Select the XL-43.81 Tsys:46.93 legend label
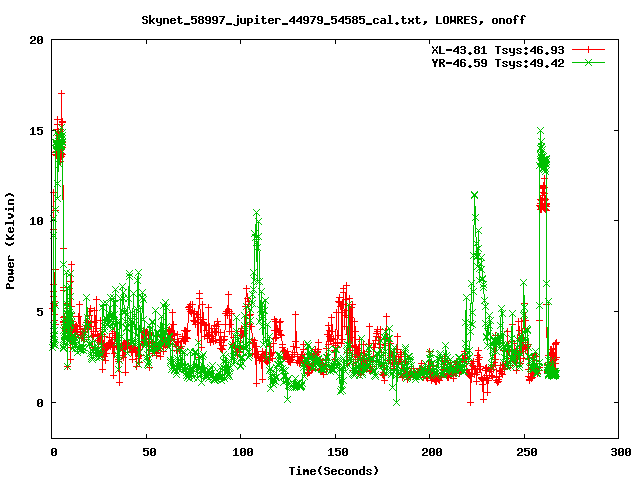Screen dimensions: 640x480 (498, 50)
